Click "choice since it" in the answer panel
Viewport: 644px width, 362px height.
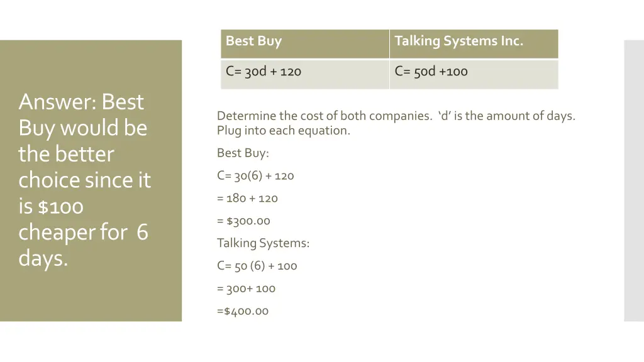pos(85,180)
